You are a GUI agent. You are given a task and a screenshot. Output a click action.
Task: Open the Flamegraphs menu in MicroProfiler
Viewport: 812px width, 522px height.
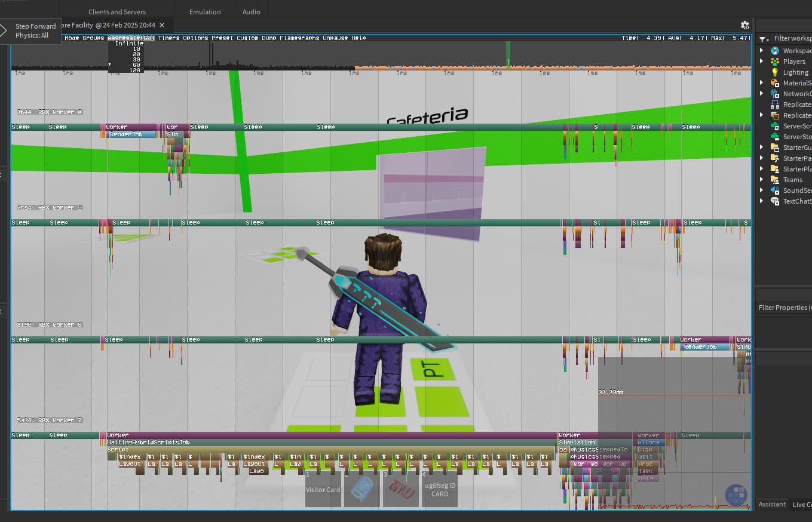point(299,38)
